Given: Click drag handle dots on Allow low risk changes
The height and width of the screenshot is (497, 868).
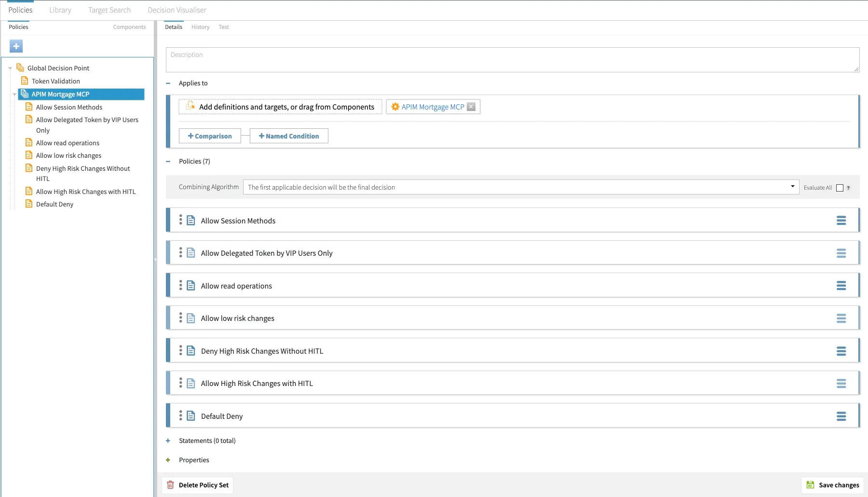Looking at the screenshot, I should tap(181, 318).
